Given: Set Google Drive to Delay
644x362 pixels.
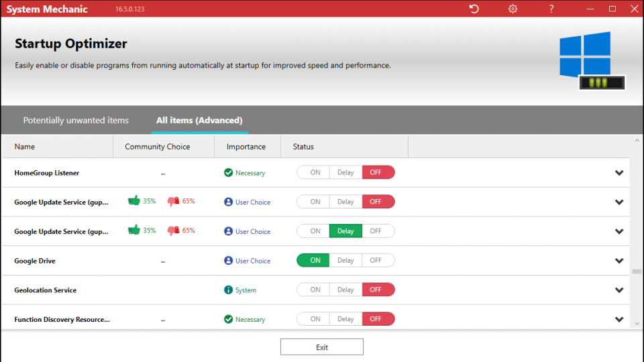Looking at the screenshot, I should pyautogui.click(x=345, y=260).
